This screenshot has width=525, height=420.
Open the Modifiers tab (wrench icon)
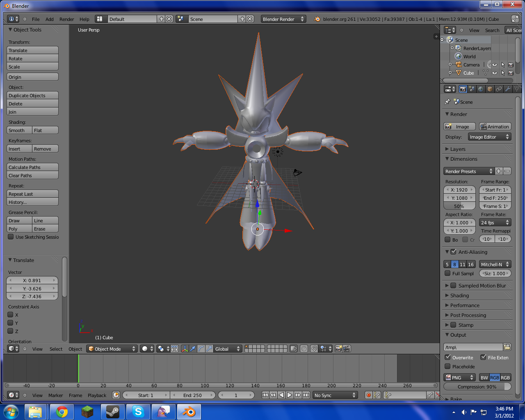click(x=508, y=89)
